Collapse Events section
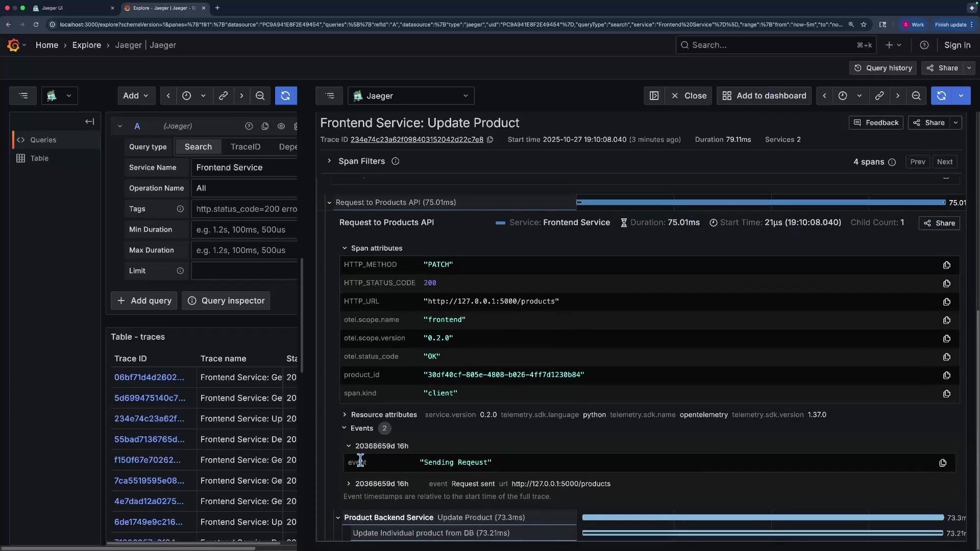This screenshot has width=980, height=551. click(344, 429)
